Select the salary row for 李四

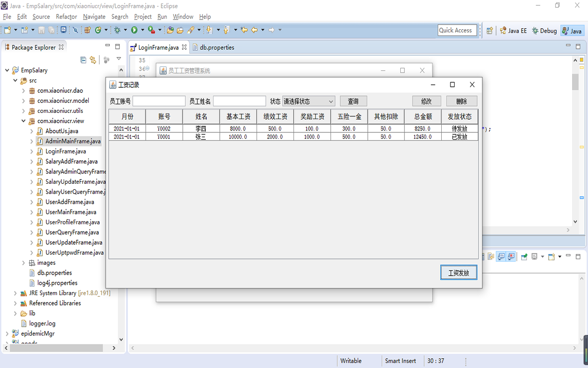pos(293,128)
